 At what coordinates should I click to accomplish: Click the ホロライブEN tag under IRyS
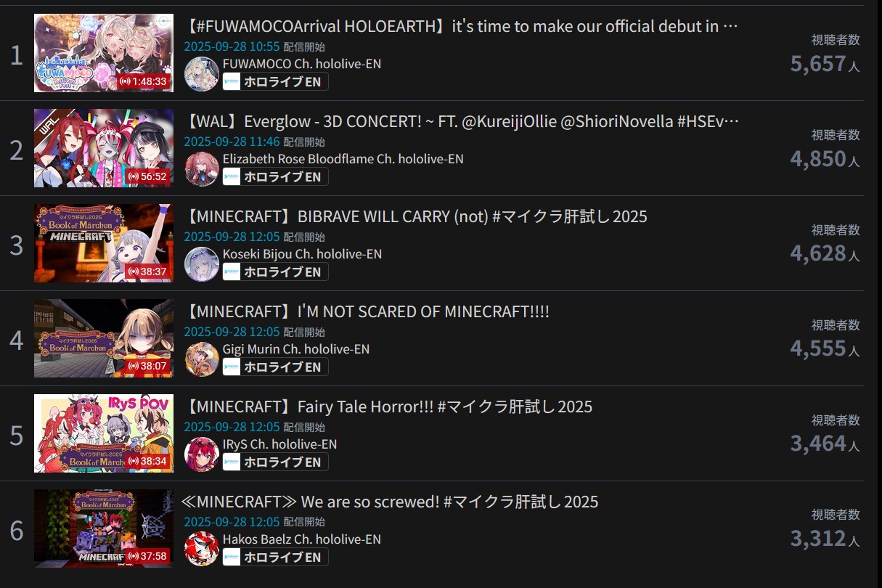275,462
